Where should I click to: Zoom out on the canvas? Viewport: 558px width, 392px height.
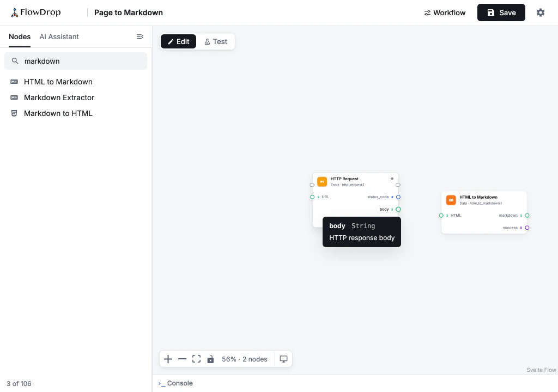182,359
